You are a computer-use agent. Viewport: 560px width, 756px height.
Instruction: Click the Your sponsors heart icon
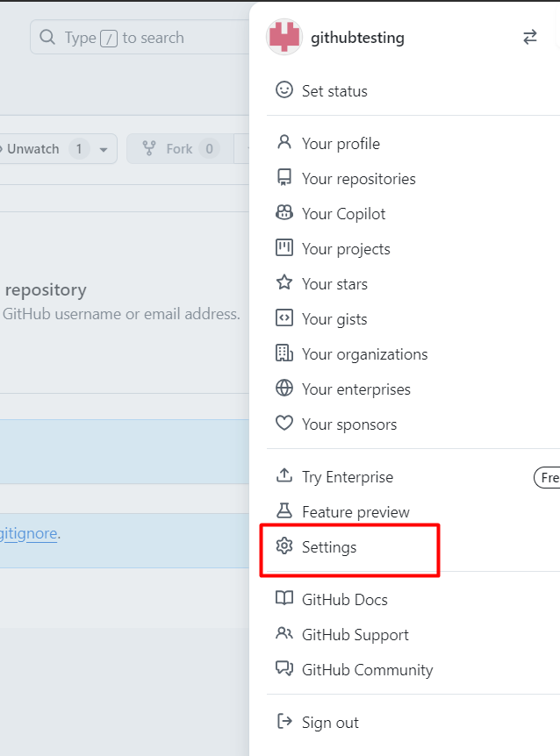[x=284, y=424]
